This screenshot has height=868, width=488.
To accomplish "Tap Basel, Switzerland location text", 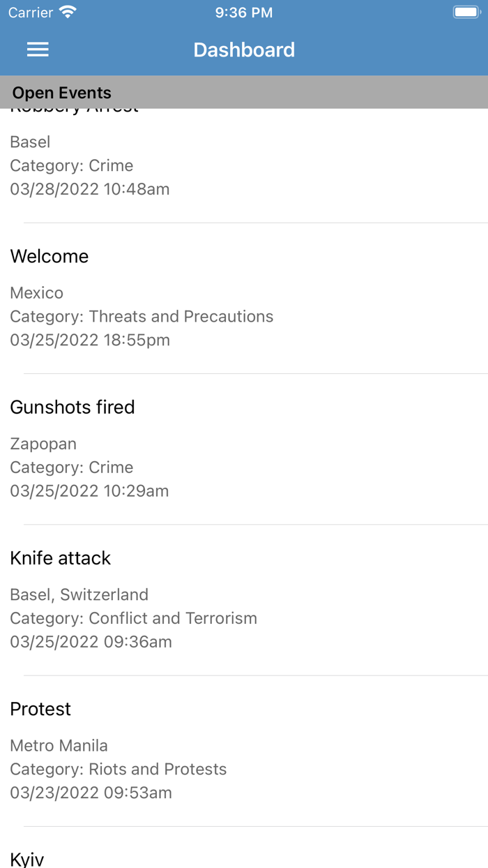I will (79, 594).
